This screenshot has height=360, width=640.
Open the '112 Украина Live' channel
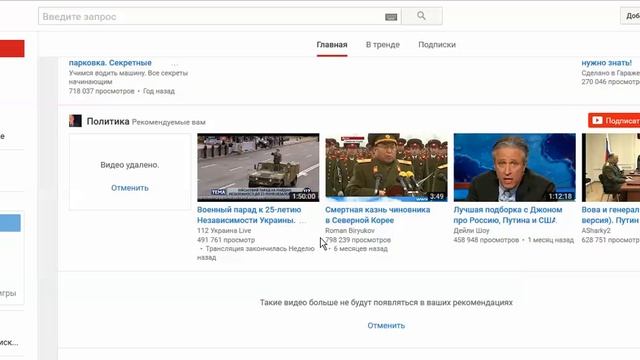point(224,231)
